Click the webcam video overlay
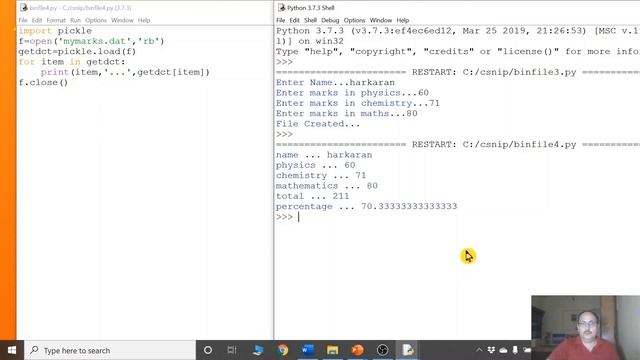 586,328
